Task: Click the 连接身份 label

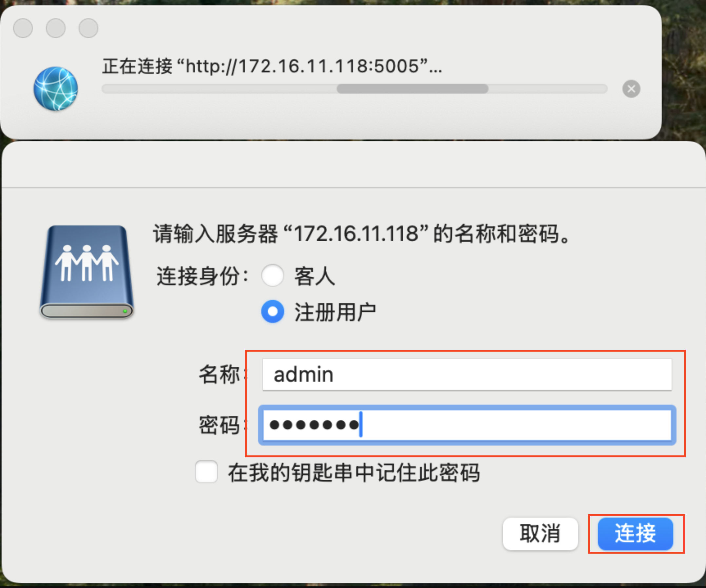Action: pyautogui.click(x=202, y=276)
